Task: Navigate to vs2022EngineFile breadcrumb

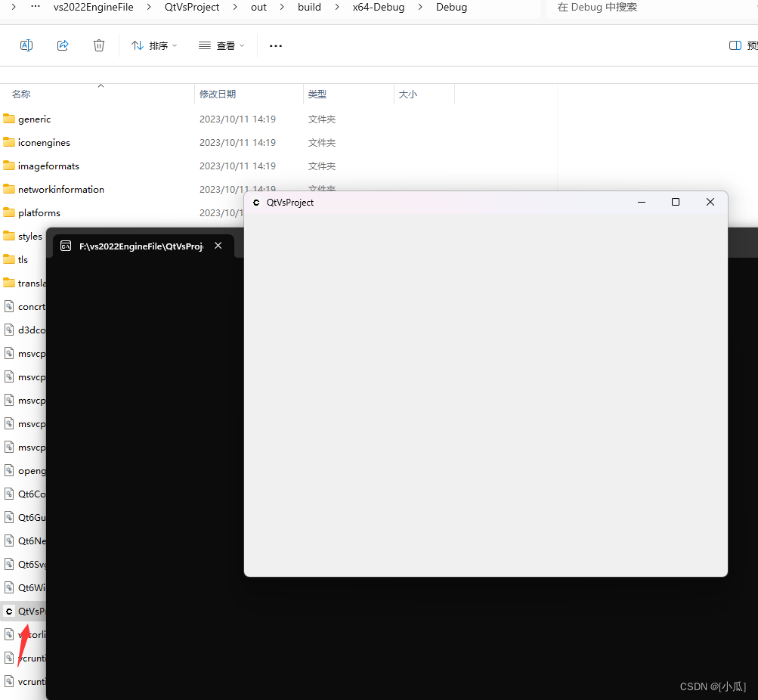Action: [x=93, y=8]
